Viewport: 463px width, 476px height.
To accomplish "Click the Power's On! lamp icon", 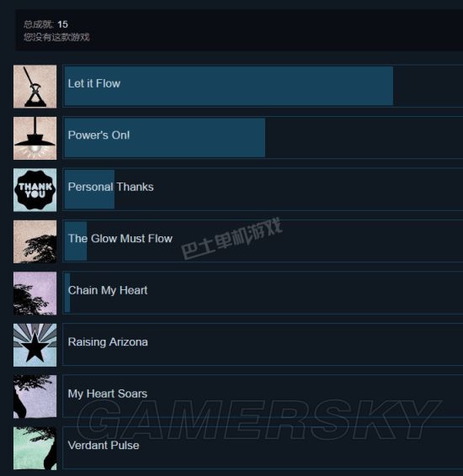I will point(35,138).
